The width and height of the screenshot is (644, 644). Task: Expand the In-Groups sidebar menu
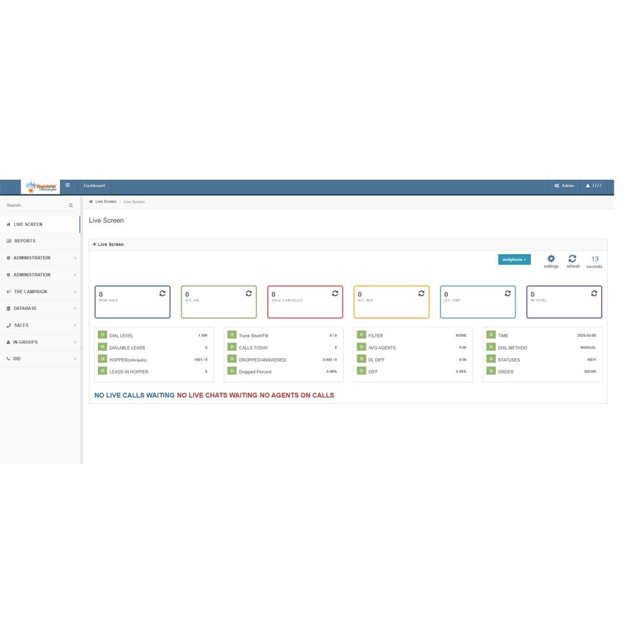tap(40, 342)
